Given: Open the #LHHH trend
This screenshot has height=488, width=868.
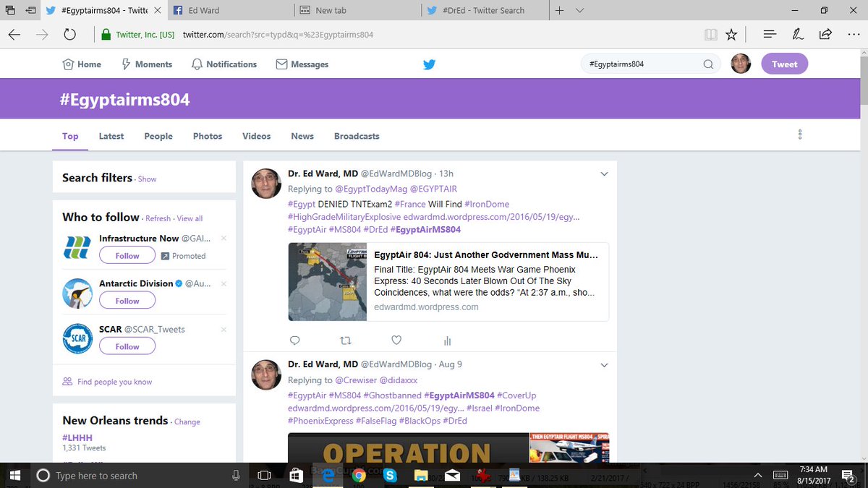Looking at the screenshot, I should (x=77, y=438).
